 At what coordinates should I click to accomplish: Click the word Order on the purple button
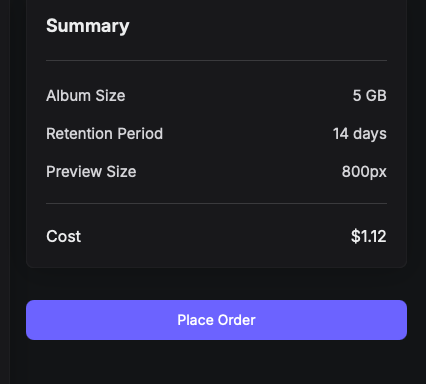pos(237,320)
